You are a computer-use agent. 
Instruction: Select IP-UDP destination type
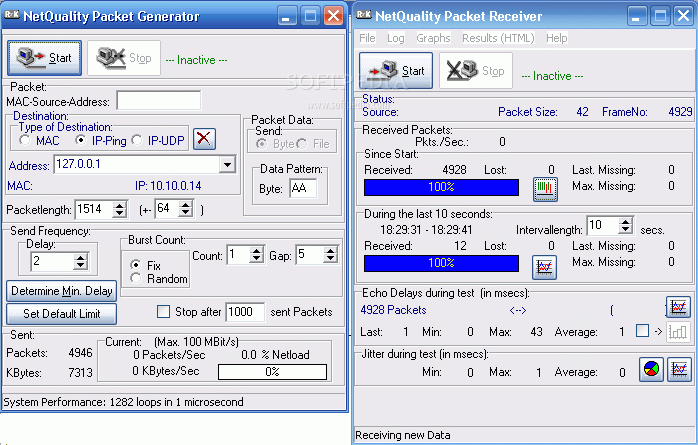click(137, 141)
